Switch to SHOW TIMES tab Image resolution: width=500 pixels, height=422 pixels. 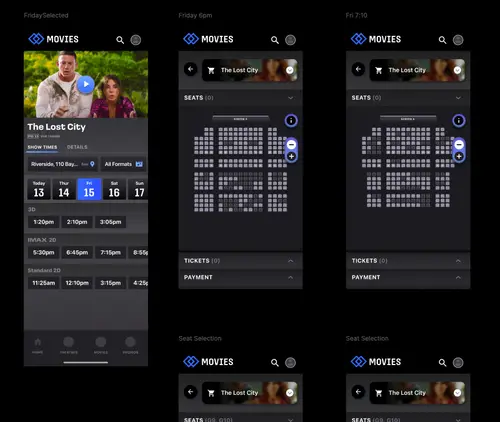(42, 147)
